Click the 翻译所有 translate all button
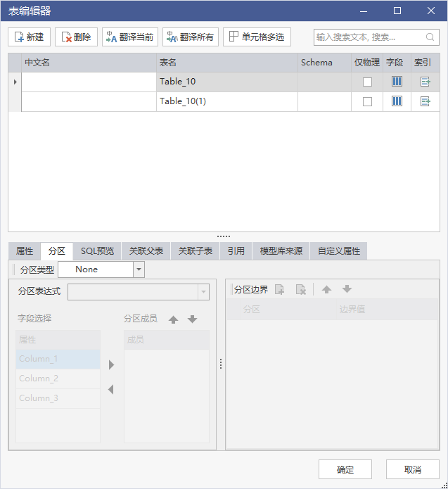448x489 pixels. point(190,37)
